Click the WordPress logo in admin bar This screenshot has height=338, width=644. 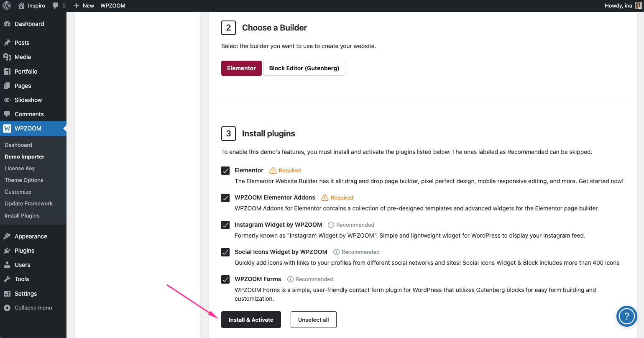7,6
